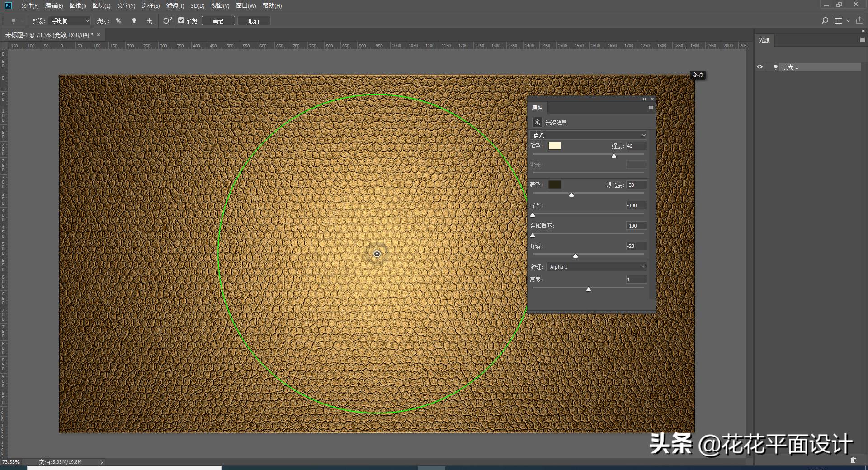The image size is (868, 470).
Task: Open the search magnifier icon
Action: click(825, 20)
